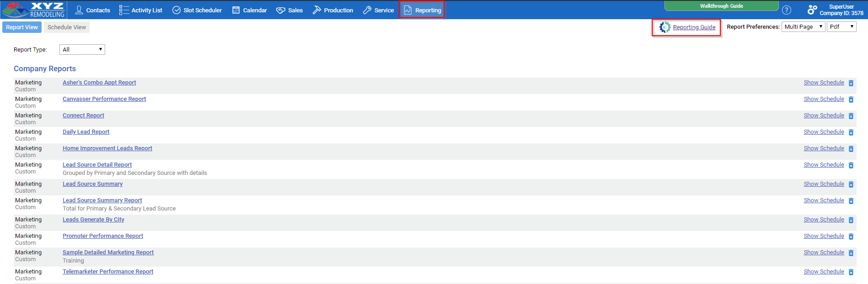Show Schedule for Sample Detailed Marketing Report
The image size is (868, 284).
824,252
